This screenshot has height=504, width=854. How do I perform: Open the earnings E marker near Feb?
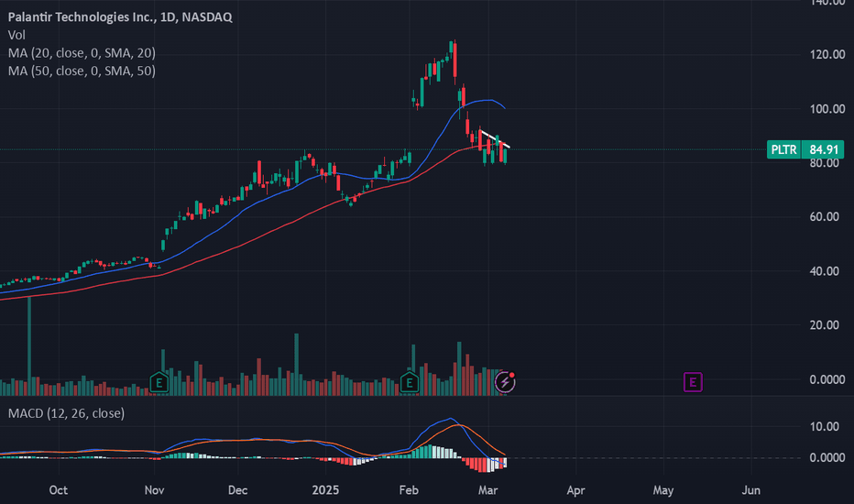tap(410, 382)
